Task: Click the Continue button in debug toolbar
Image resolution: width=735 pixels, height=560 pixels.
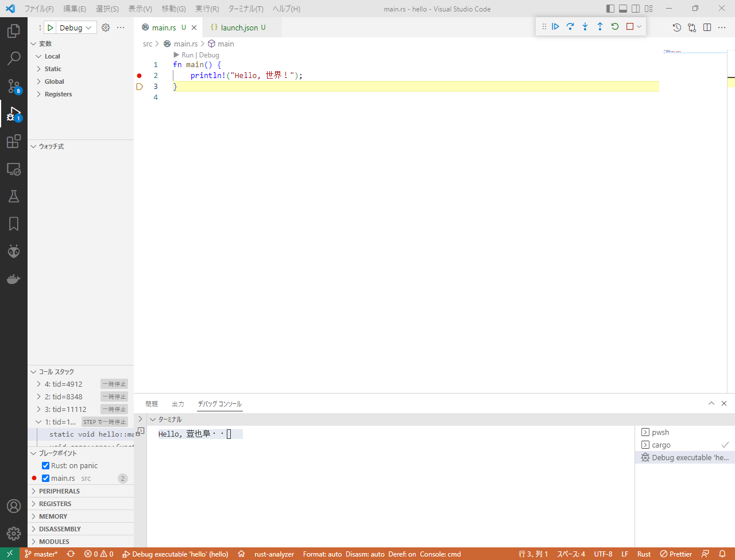Action: click(x=555, y=26)
